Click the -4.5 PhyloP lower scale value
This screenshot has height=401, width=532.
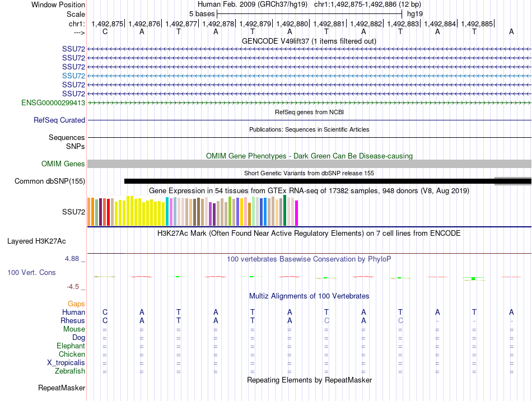pos(73,287)
